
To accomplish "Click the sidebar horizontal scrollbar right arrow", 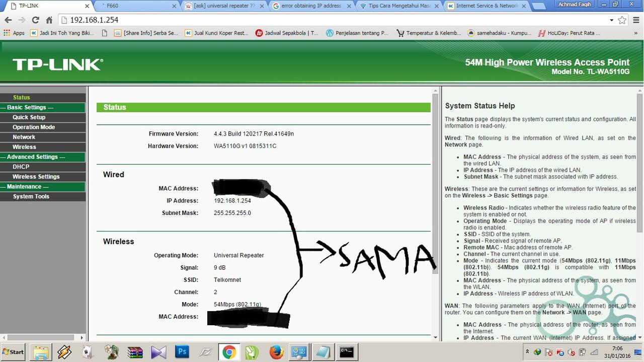I will (82, 337).
